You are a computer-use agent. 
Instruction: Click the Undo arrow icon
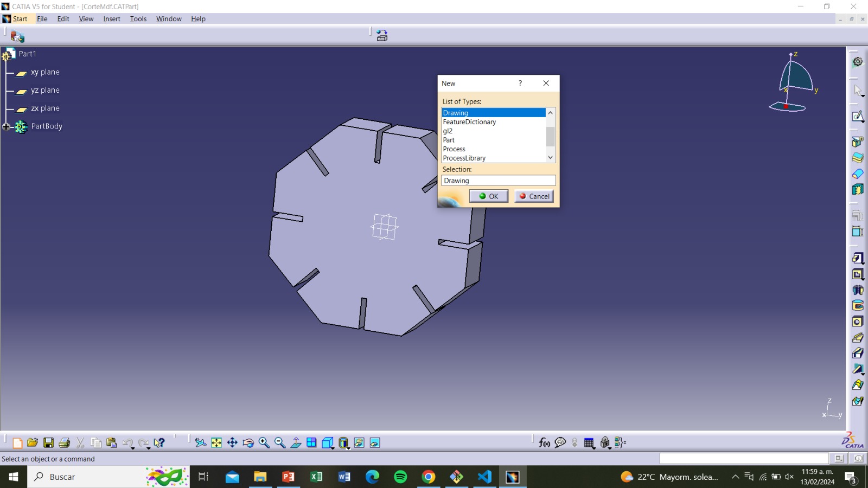(127, 443)
